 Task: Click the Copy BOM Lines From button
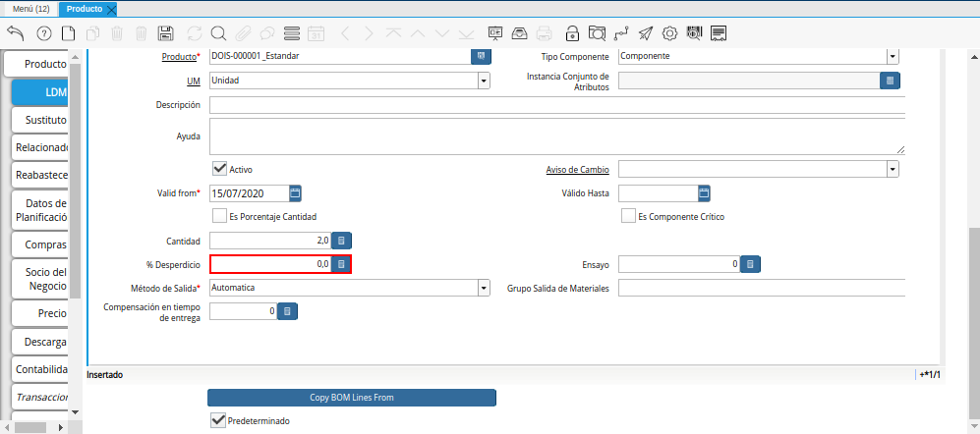tap(351, 398)
